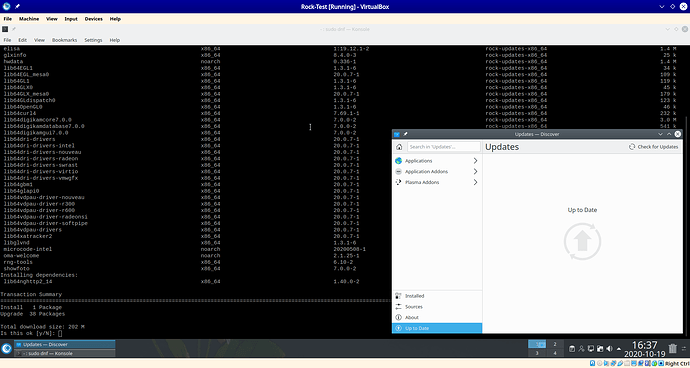
Task: Open VirtualBox Machine menu
Action: (29, 19)
